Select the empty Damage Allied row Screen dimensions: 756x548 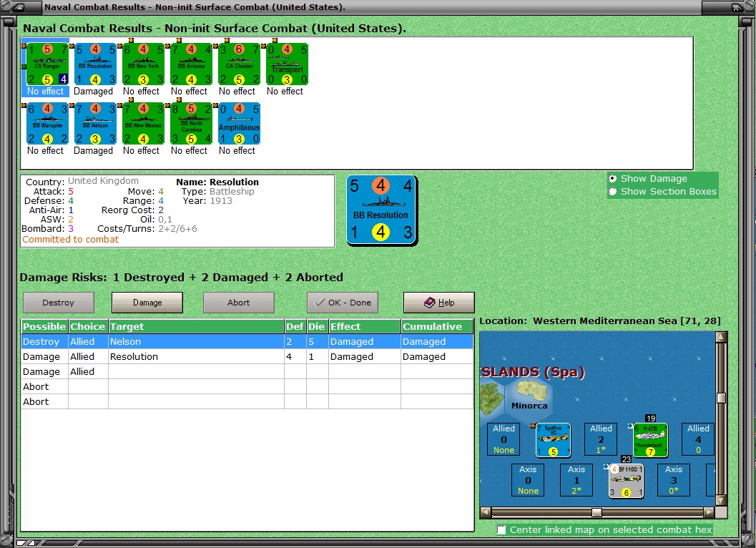pos(247,371)
